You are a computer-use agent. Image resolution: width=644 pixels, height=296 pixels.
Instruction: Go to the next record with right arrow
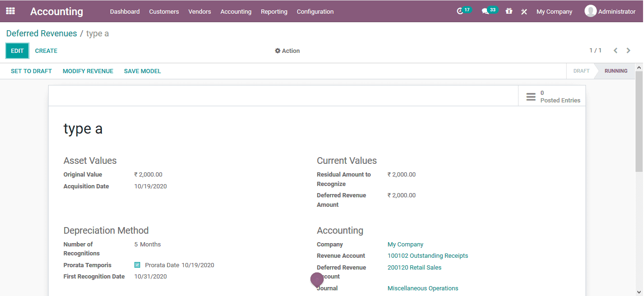point(628,50)
